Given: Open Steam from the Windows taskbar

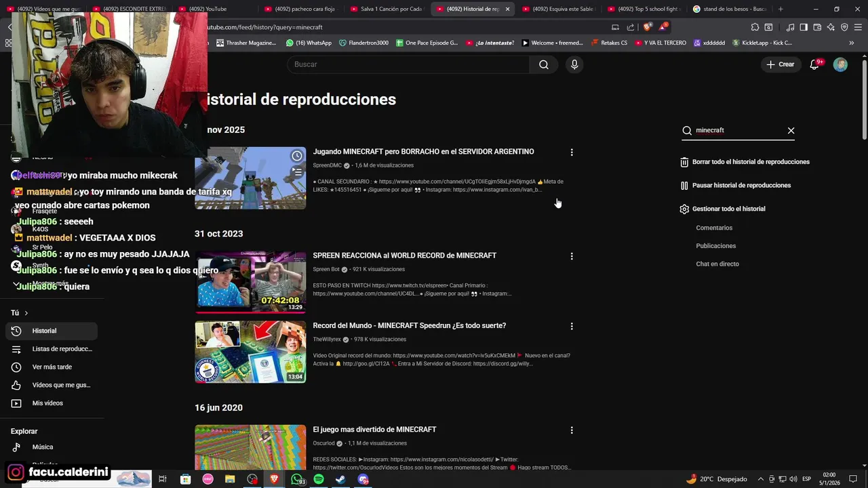Looking at the screenshot, I should pos(341,479).
